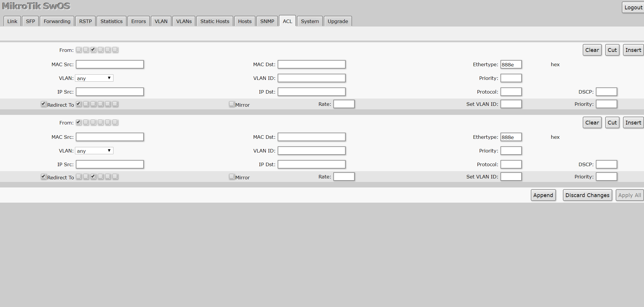This screenshot has width=644, height=307.
Task: Toggle second rule From port 2 checkbox
Action: pyautogui.click(x=86, y=122)
